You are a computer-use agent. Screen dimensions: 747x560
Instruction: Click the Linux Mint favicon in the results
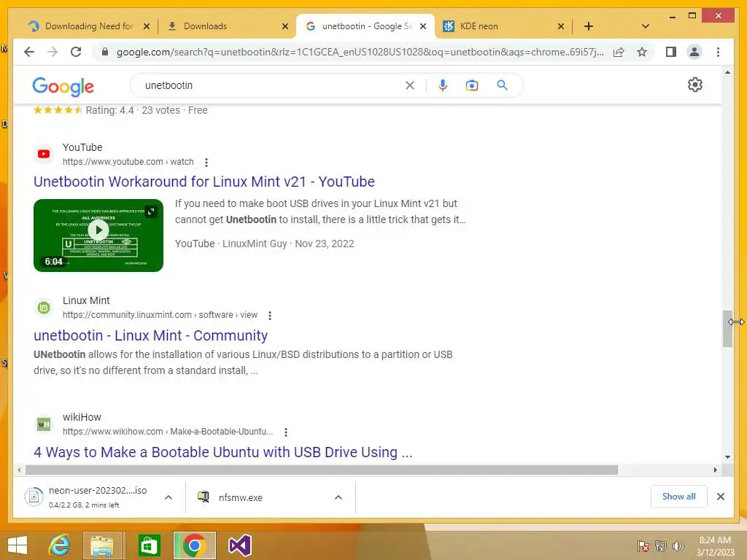pyautogui.click(x=44, y=308)
